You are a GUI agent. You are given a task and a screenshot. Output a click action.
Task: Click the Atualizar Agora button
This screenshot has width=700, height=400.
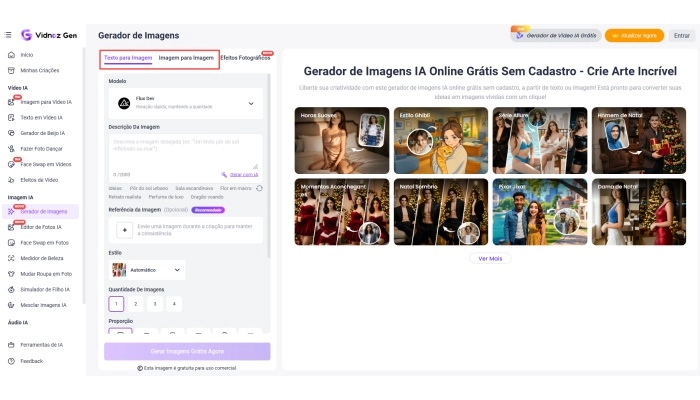634,35
